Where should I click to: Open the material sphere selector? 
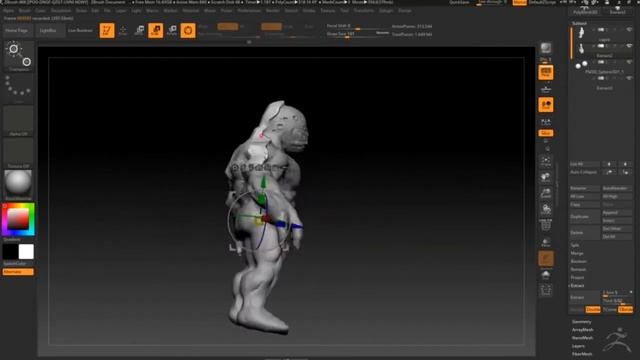(18, 185)
